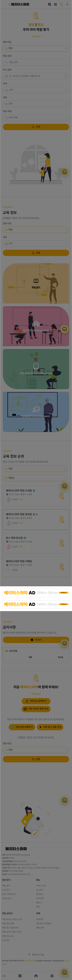Click the Back to top arrow link
Image resolution: width=72 pixels, height=980 pixels.
(36, 955)
